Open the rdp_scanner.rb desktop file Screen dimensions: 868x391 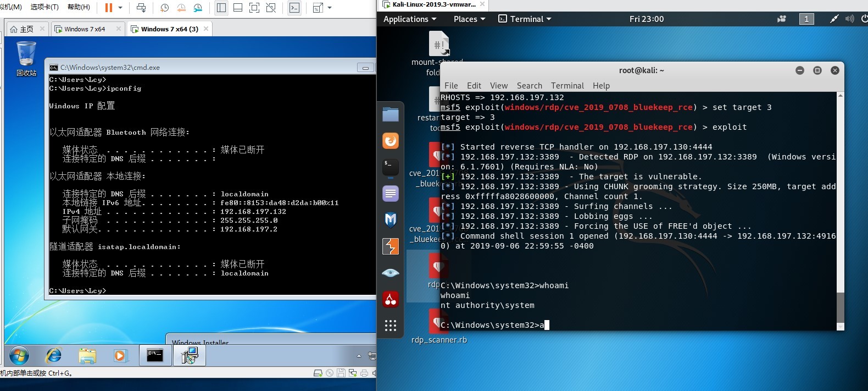[x=439, y=327]
